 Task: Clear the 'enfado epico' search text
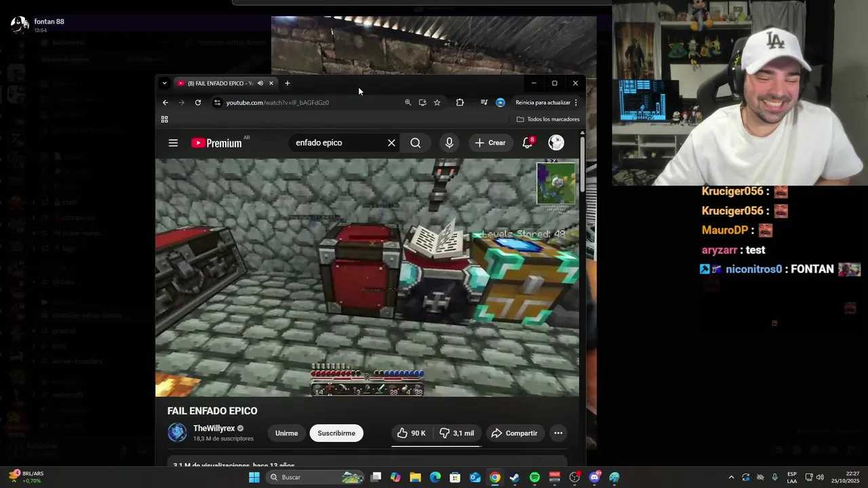tap(391, 143)
